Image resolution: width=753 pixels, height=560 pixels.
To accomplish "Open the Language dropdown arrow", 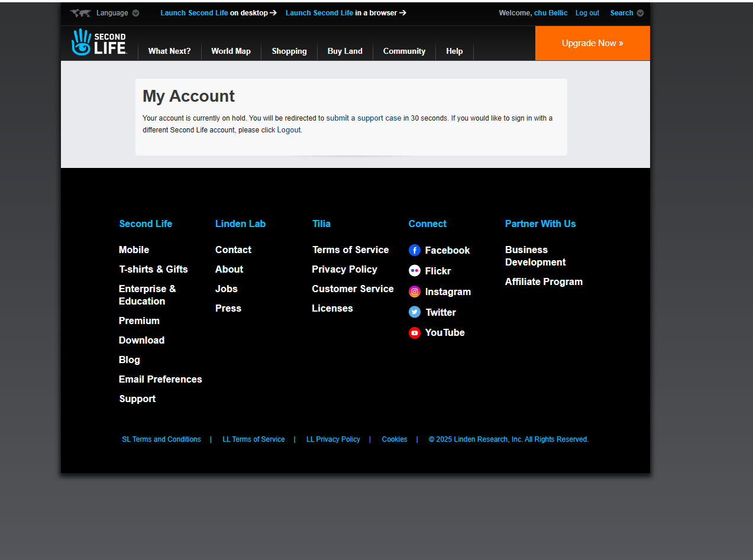I will (135, 13).
